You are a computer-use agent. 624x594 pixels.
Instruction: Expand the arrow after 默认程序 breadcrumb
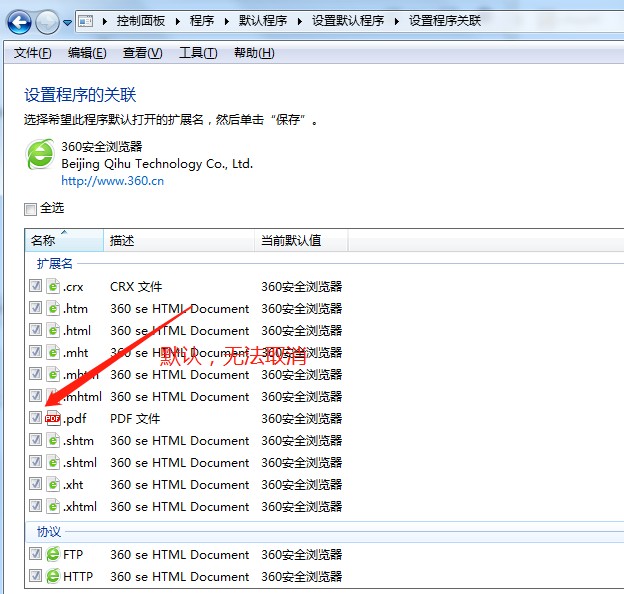click(x=300, y=21)
